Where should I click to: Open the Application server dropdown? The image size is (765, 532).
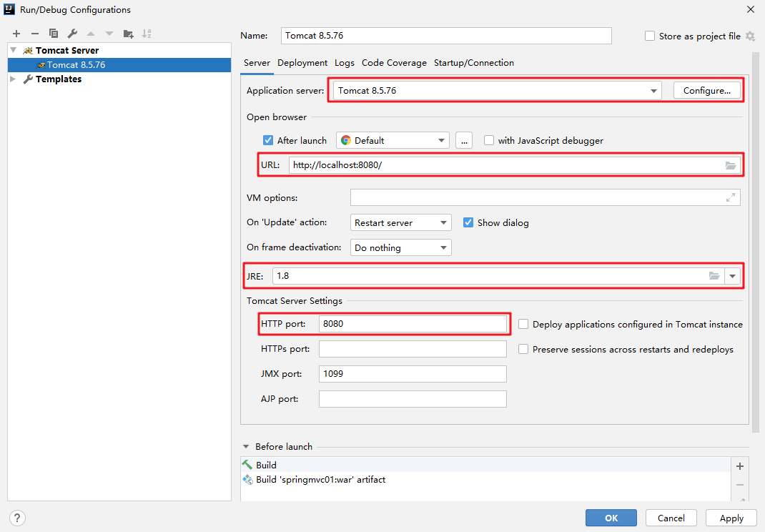pyautogui.click(x=653, y=91)
